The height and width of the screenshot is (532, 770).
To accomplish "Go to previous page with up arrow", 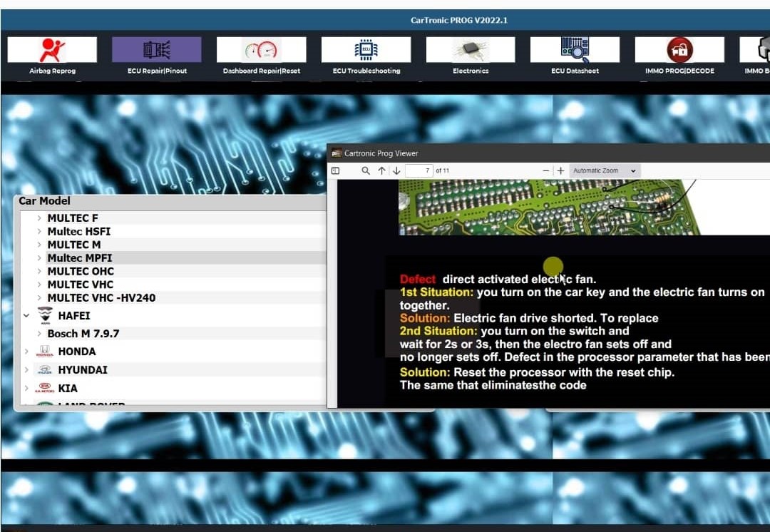I will 382,171.
